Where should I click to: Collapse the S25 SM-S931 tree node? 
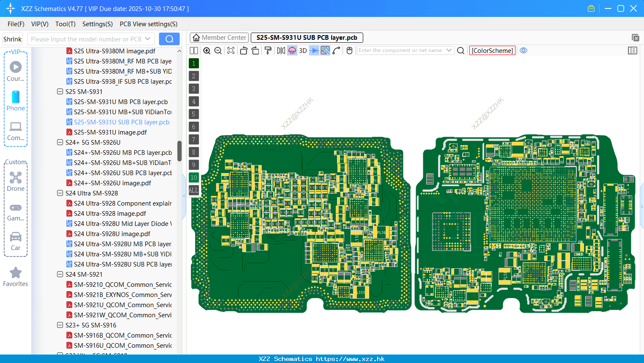pyautogui.click(x=60, y=91)
